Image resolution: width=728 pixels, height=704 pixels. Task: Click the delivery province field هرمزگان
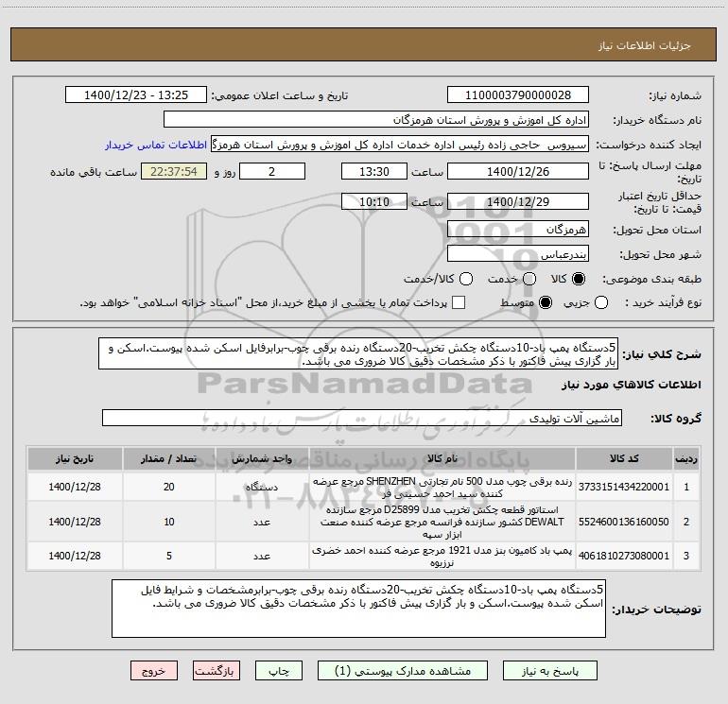click(518, 230)
